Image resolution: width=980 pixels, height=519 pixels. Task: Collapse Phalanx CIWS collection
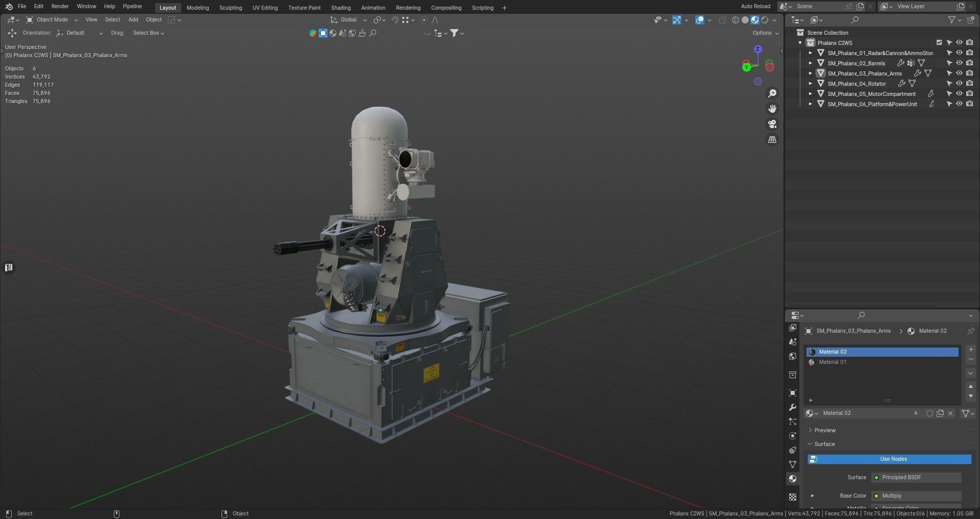coord(800,43)
